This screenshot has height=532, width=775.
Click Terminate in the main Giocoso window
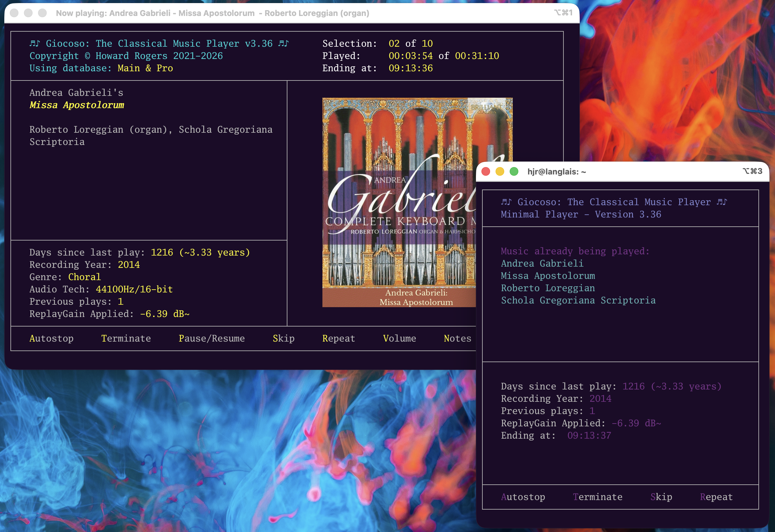pos(126,338)
